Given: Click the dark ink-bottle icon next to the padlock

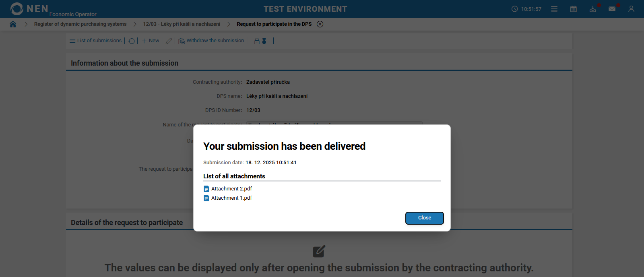Looking at the screenshot, I should pyautogui.click(x=264, y=41).
